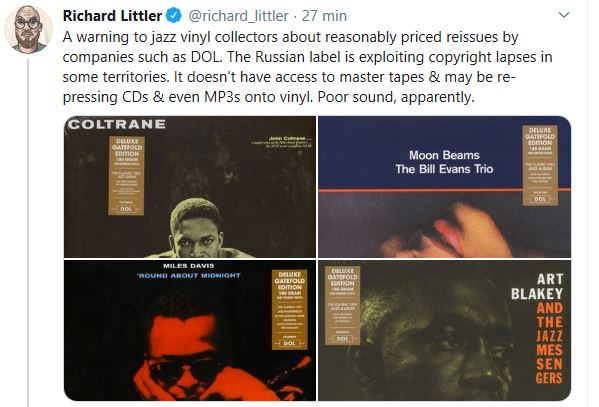Image resolution: width=599 pixels, height=407 pixels.
Task: Click the Moon Beams title text
Action: click(x=444, y=155)
